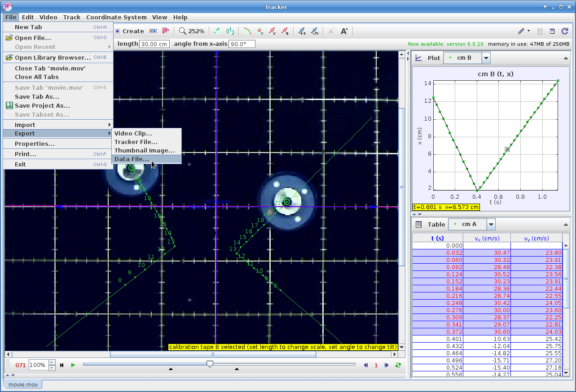Click the step forward button
576x392 pixels.
[x=387, y=365]
